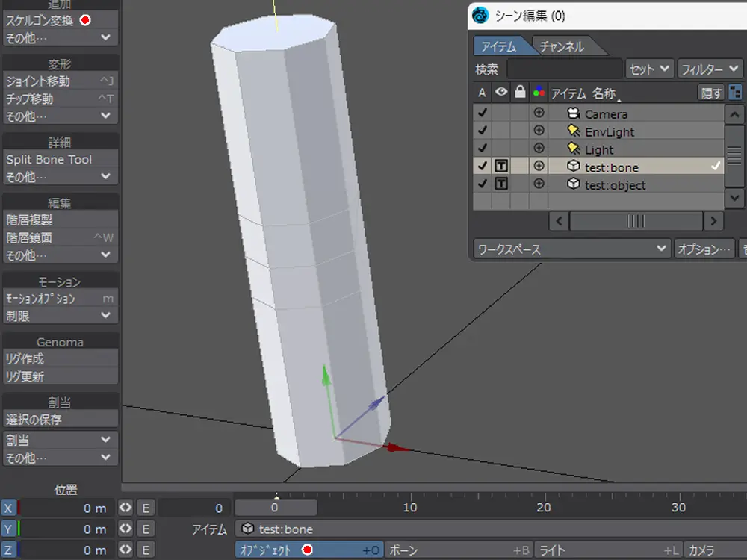The width and height of the screenshot is (747, 560).
Task: Click the lock column header icon
Action: [x=520, y=93]
